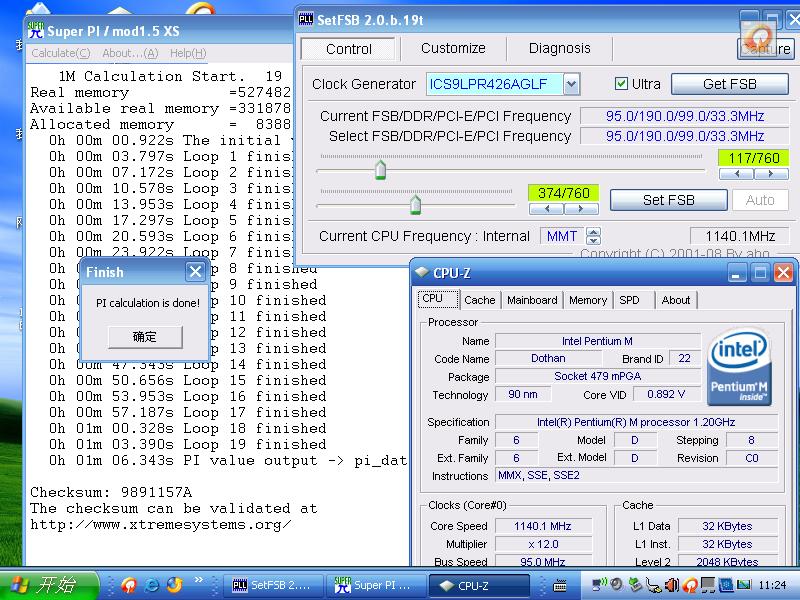Click the system tray clock
Screen dimensions: 800x600
(772, 585)
